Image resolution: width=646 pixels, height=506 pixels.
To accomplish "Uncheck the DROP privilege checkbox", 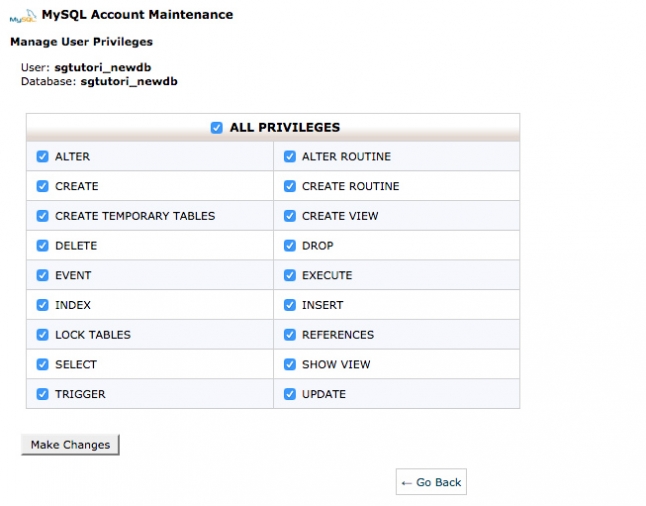I will coord(290,246).
